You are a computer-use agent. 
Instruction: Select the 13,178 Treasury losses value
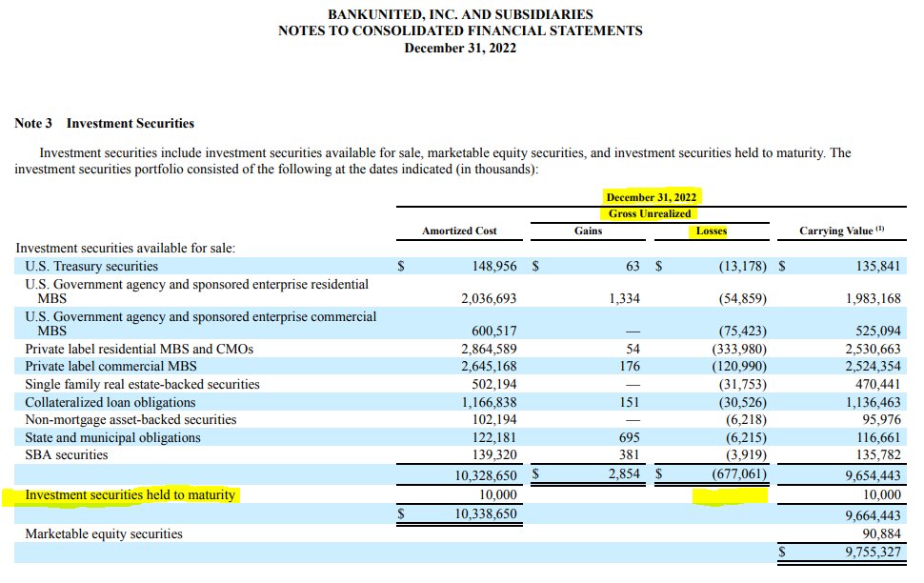pos(742,267)
